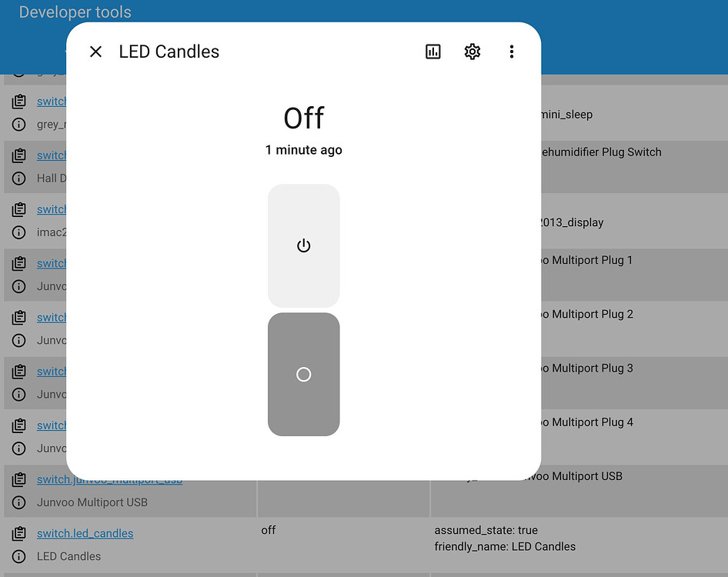The image size is (728, 577).
Task: Click the attribute text assumed_state: true
Action: 487,530
